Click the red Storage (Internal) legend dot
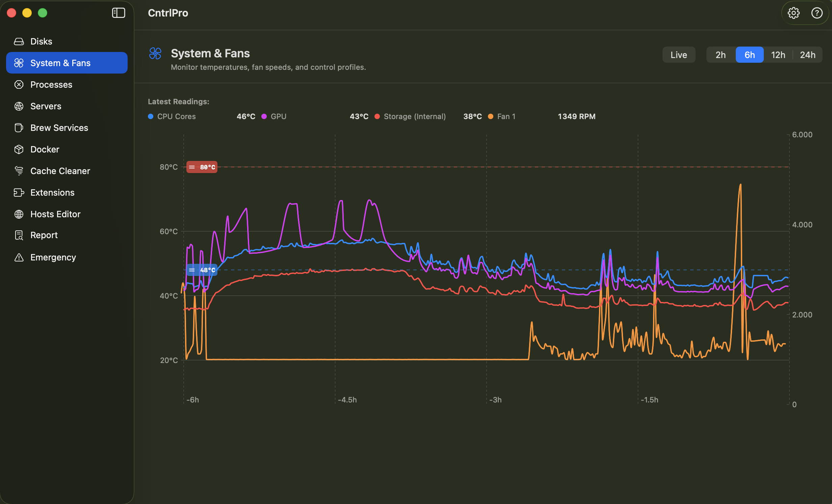This screenshot has height=504, width=832. point(377,116)
